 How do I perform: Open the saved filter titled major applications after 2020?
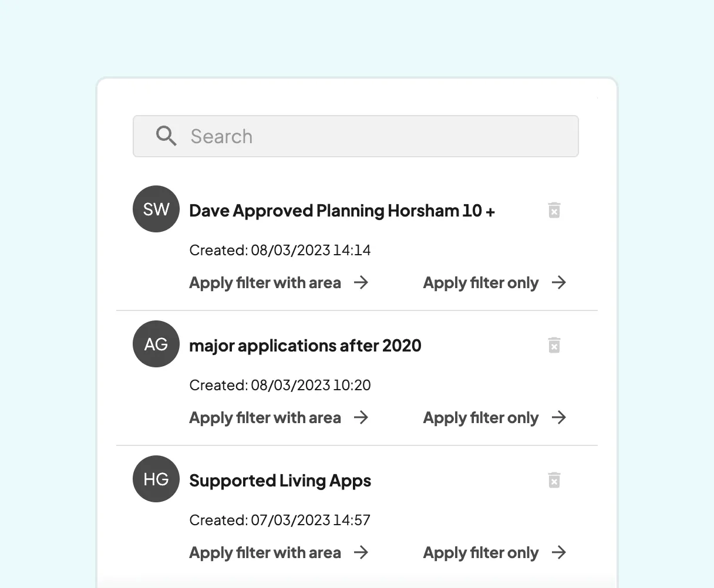pos(305,346)
